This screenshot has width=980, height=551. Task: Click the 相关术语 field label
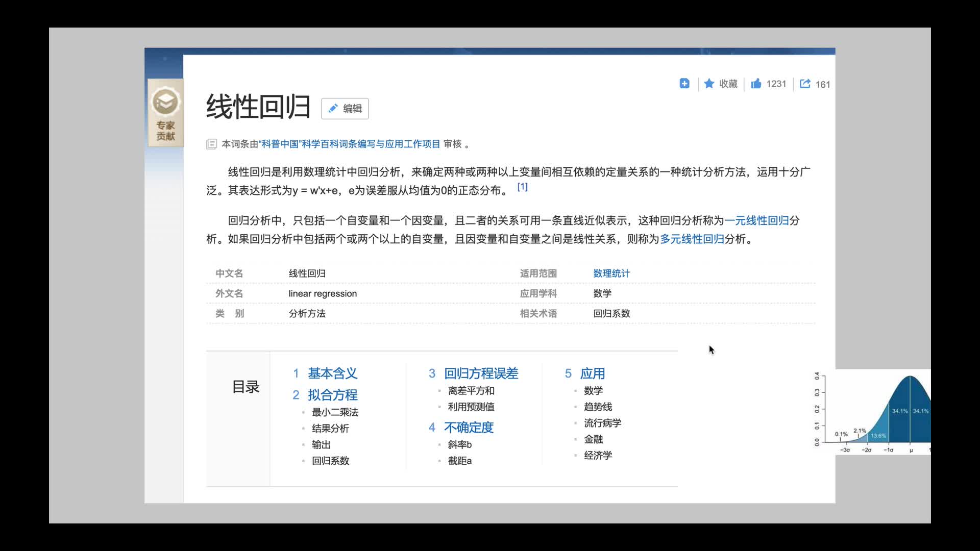[x=538, y=314]
